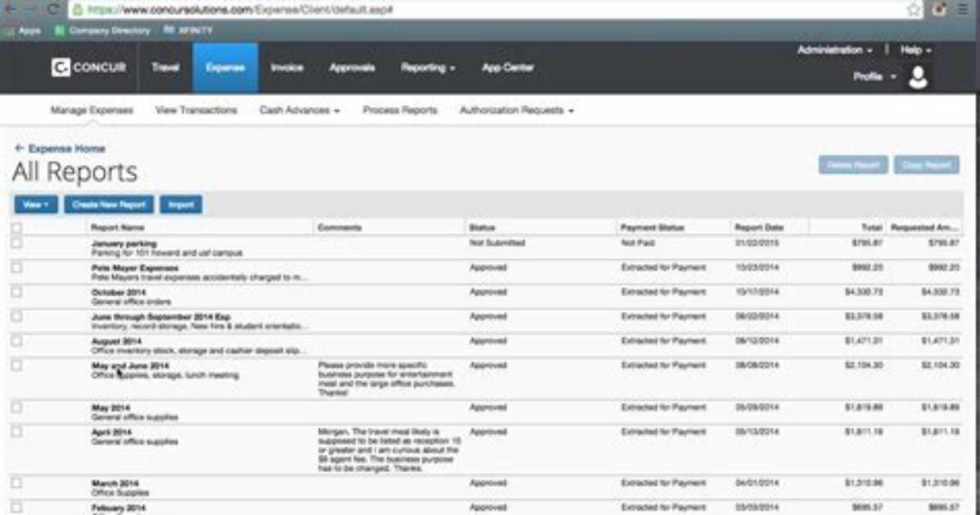
Task: Open the blue View dropdown button
Action: 35,205
